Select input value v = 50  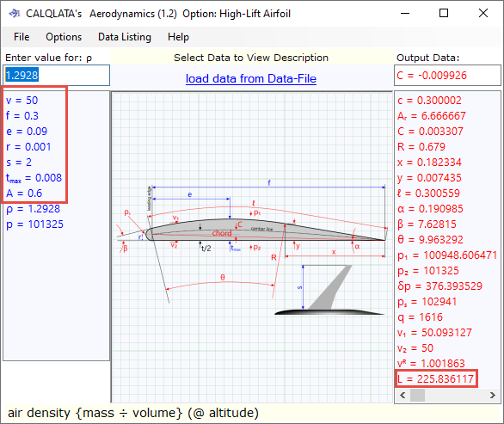(x=22, y=101)
